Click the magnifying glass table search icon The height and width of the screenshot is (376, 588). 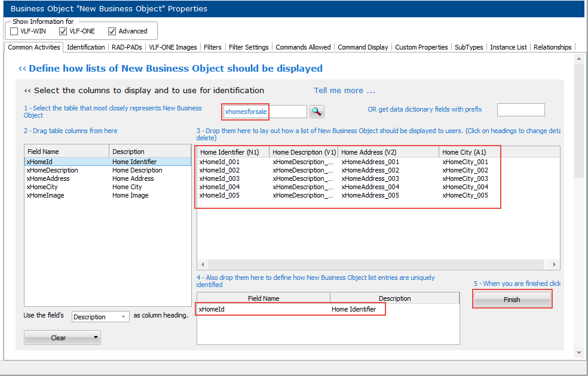click(x=316, y=112)
